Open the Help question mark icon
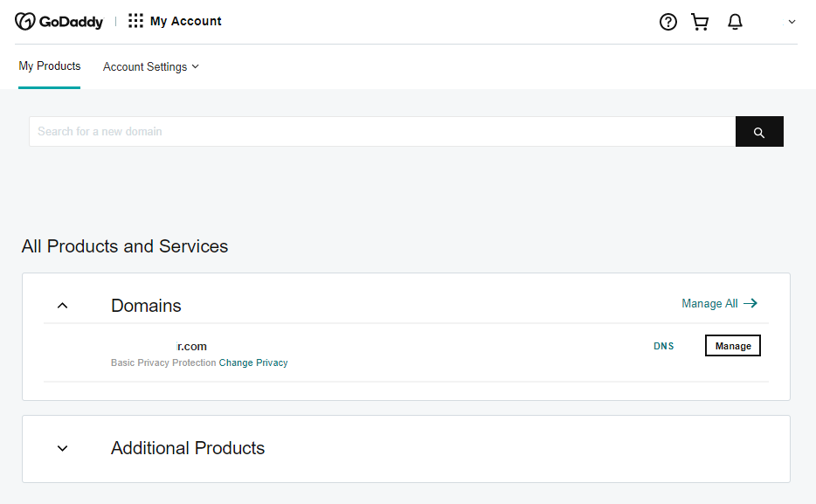Image resolution: width=816 pixels, height=504 pixels. pos(668,22)
